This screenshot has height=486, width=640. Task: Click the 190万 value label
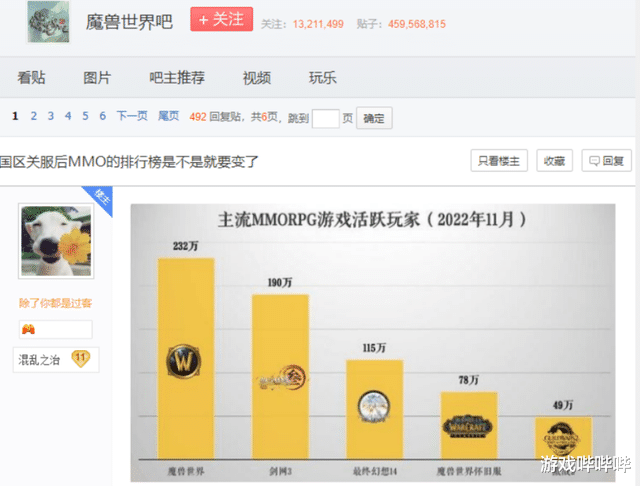point(280,282)
